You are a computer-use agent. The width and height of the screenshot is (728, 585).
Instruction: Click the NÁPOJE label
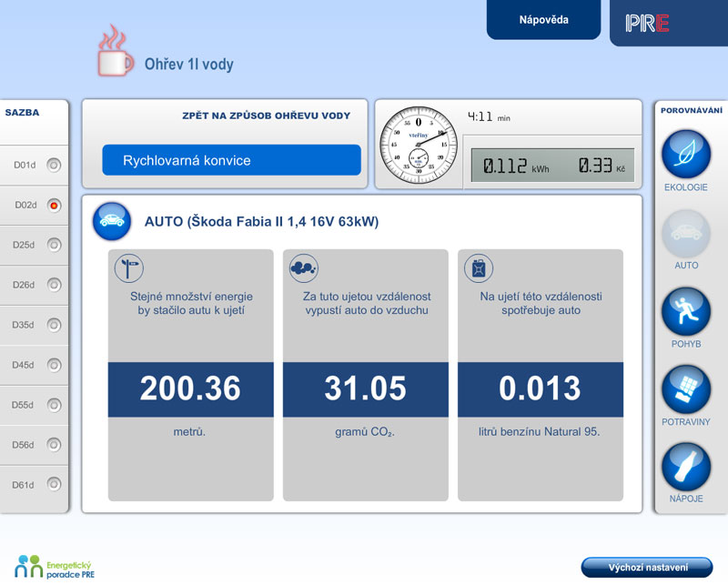pyautogui.click(x=686, y=499)
